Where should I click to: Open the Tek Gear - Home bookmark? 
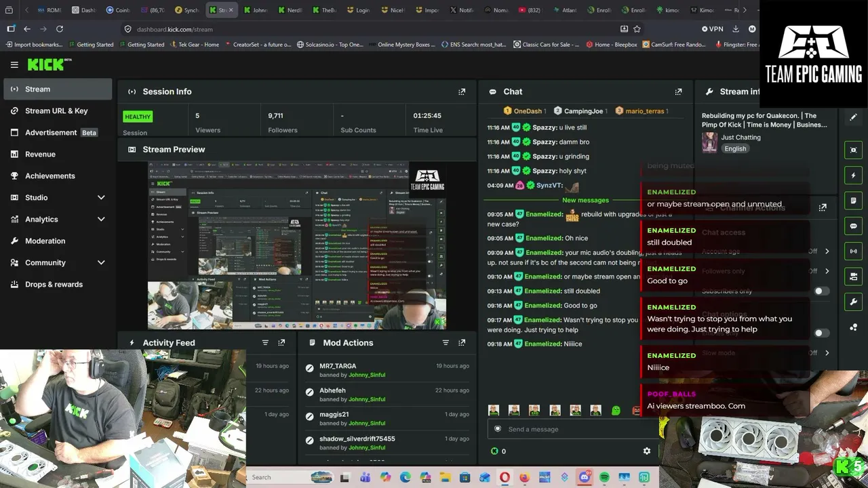click(193, 45)
